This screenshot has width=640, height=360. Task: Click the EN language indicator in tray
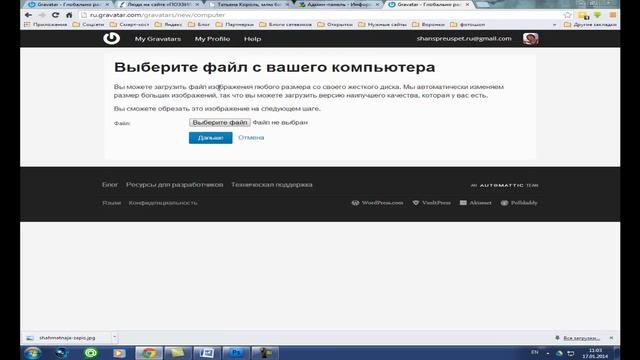[x=535, y=352]
